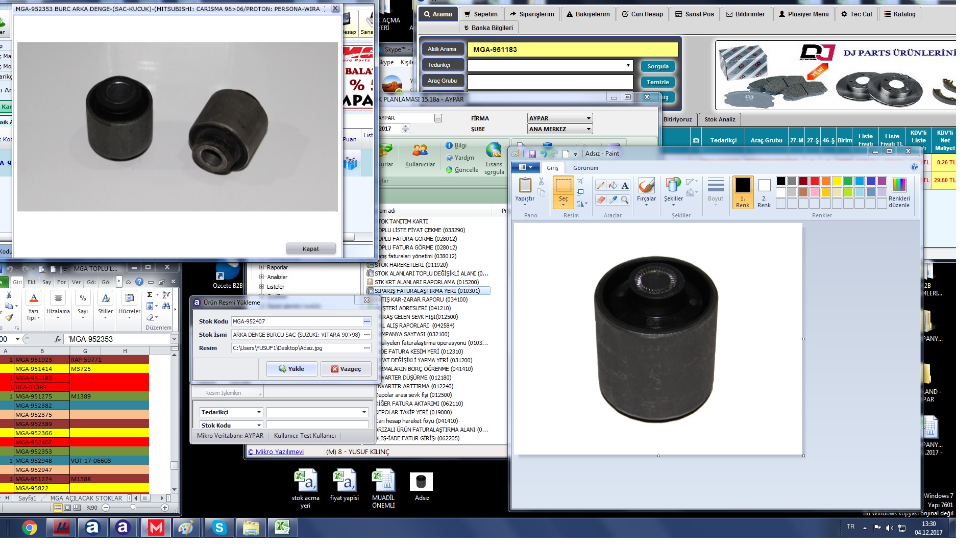Activate the 2. Renk color slot
The image size is (980, 551).
[x=764, y=192]
